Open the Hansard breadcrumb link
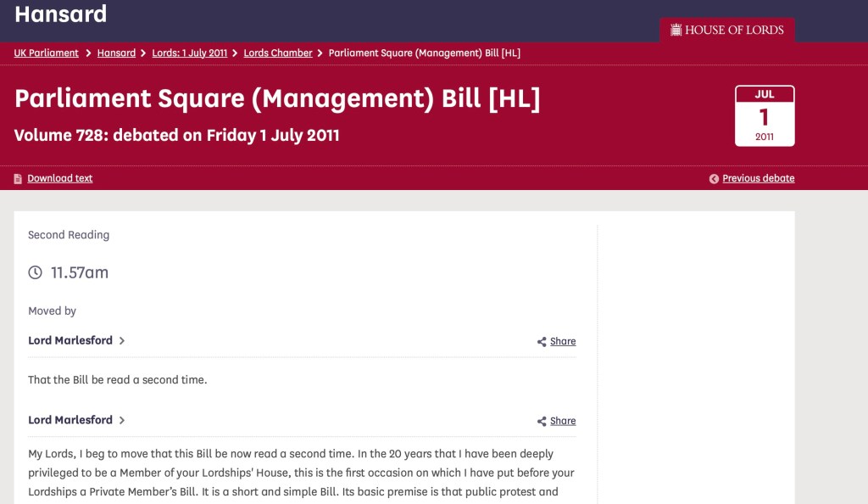 [x=116, y=53]
